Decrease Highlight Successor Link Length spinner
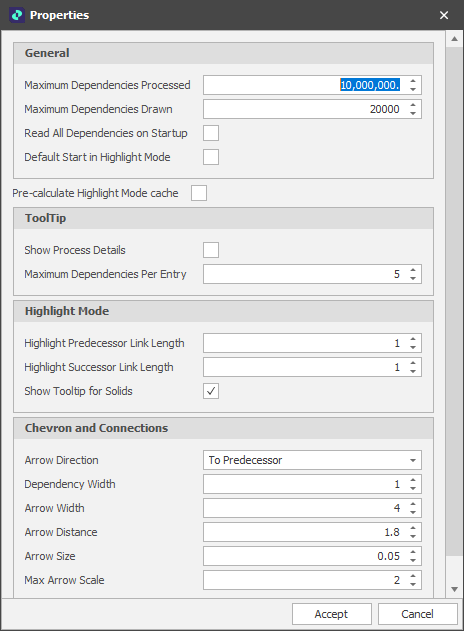 tap(413, 371)
